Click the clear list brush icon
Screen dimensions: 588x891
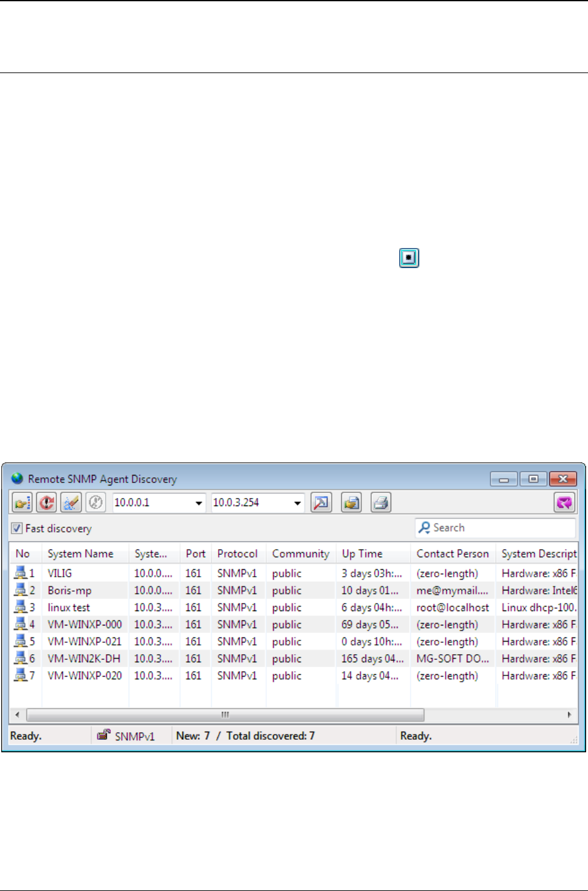tap(71, 502)
